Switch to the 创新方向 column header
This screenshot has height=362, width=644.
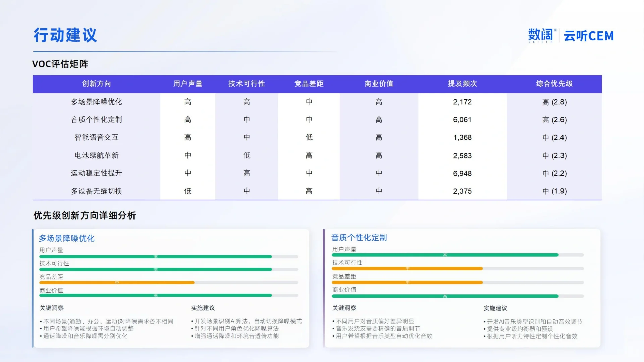click(96, 84)
